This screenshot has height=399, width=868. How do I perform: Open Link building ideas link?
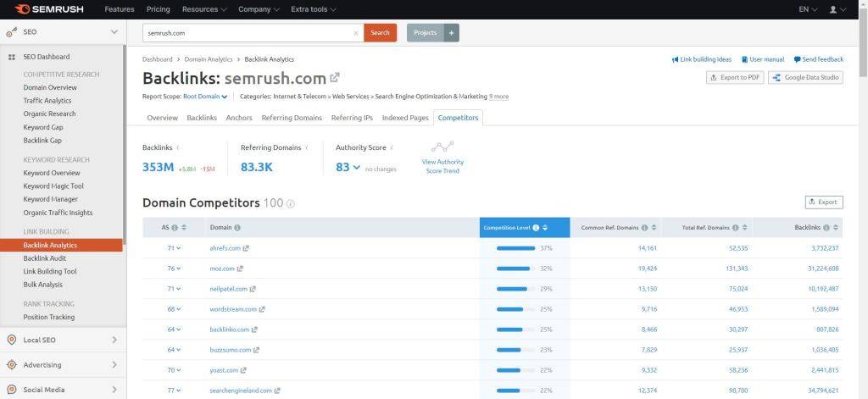[702, 59]
